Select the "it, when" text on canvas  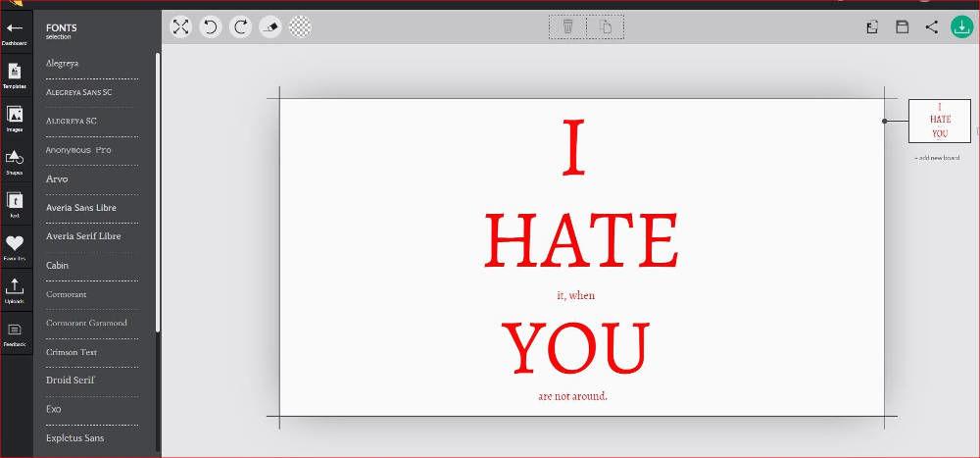(x=575, y=294)
